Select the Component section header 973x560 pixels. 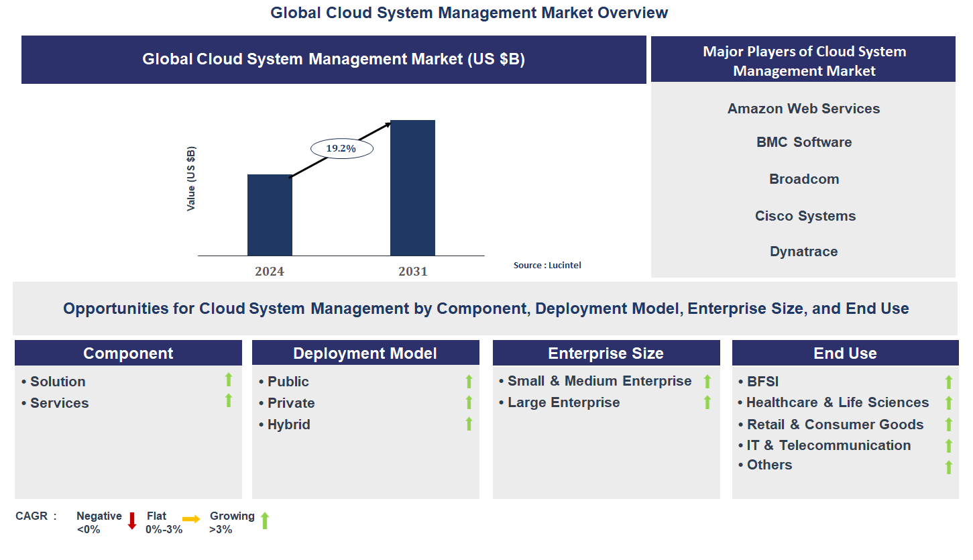(x=128, y=353)
